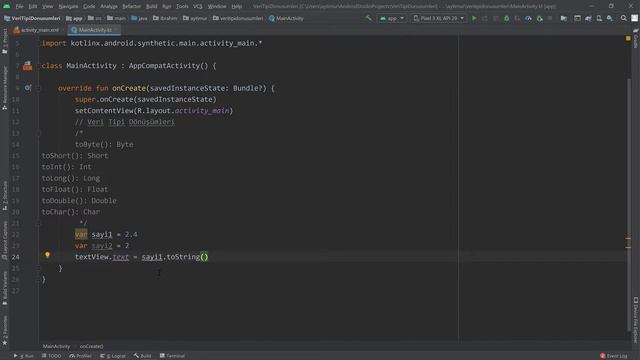Open the Analyze menu
Image resolution: width=640 pixels, height=360 pixels.
tap(109, 7)
